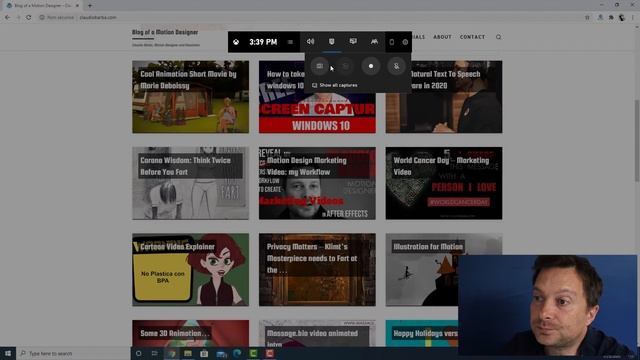Image resolution: width=640 pixels, height=360 pixels.
Task: Open the Screen Capture Windows 10 post
Action: click(317, 113)
